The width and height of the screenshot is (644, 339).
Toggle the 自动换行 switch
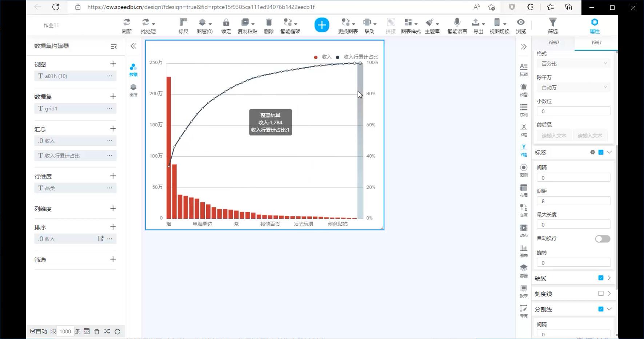click(x=602, y=239)
